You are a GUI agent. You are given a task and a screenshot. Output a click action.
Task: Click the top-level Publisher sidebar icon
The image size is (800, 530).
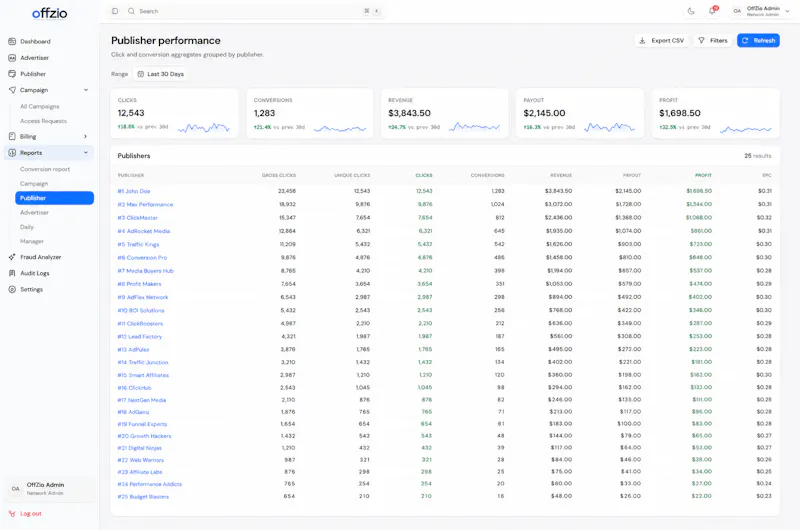click(x=12, y=74)
